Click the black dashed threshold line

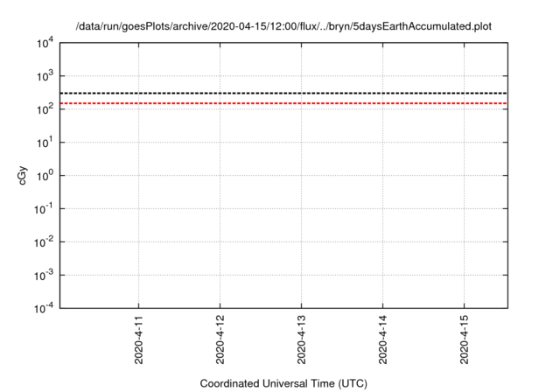pos(283,93)
